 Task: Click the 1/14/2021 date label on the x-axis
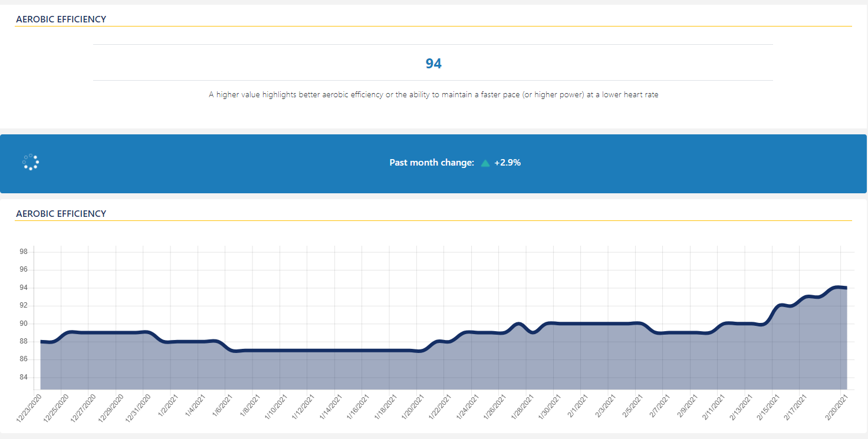click(331, 407)
